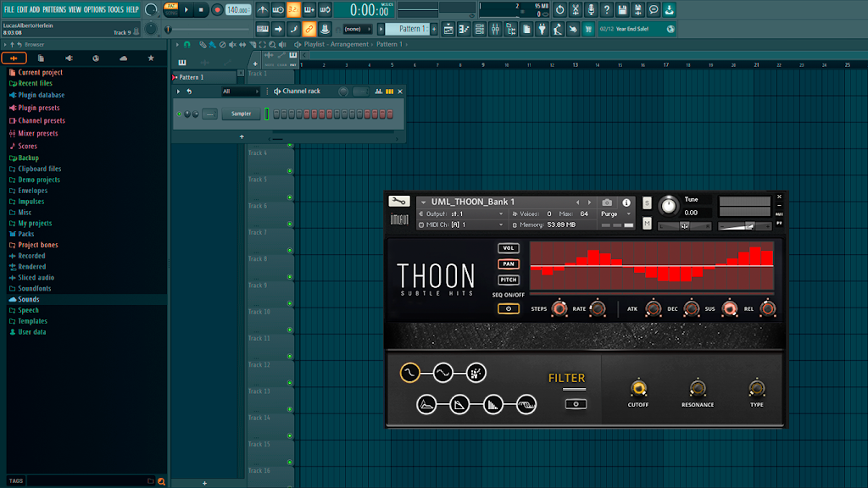868x488 pixels.
Task: Click the CUTOFF knob in filter section
Action: (638, 389)
